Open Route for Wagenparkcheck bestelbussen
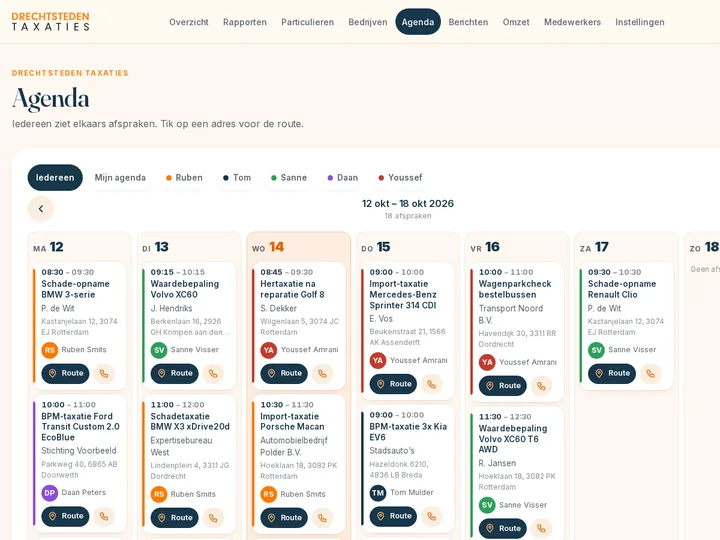Image resolution: width=720 pixels, height=540 pixels. pos(503,386)
